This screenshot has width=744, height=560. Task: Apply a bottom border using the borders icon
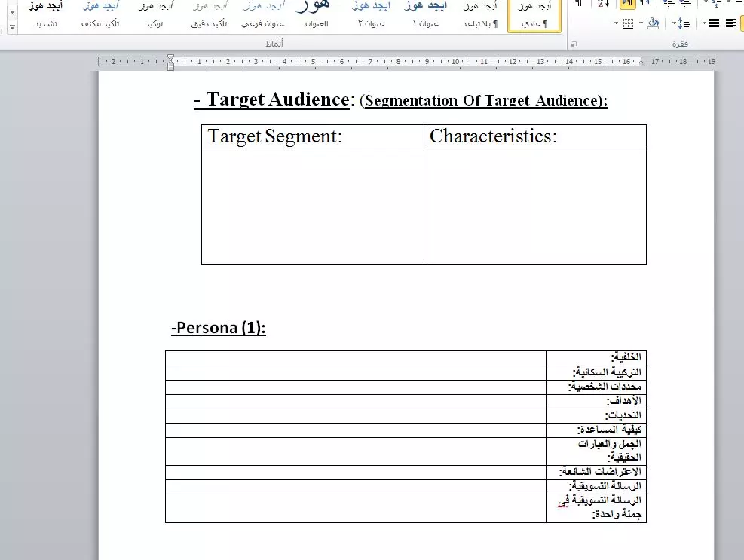click(628, 23)
